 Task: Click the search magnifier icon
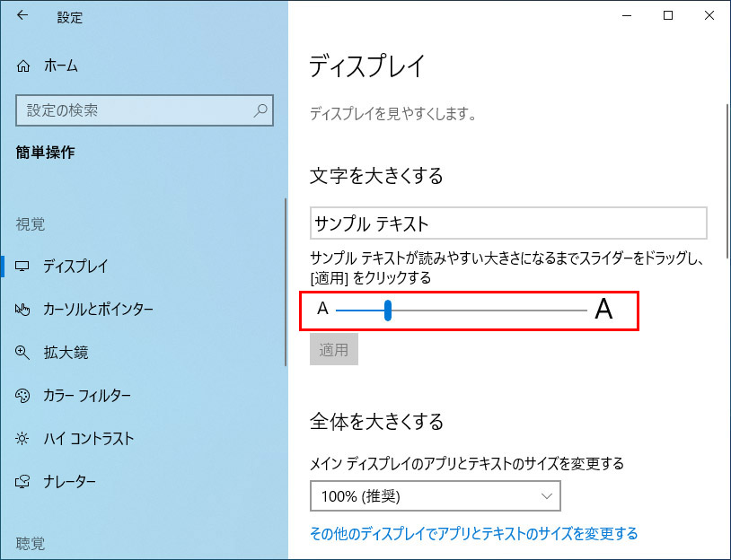tap(260, 110)
